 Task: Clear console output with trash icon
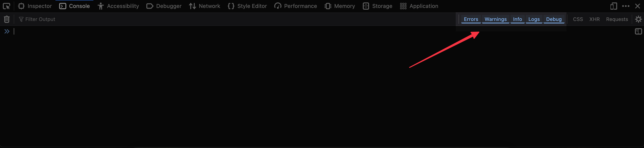coord(7,19)
